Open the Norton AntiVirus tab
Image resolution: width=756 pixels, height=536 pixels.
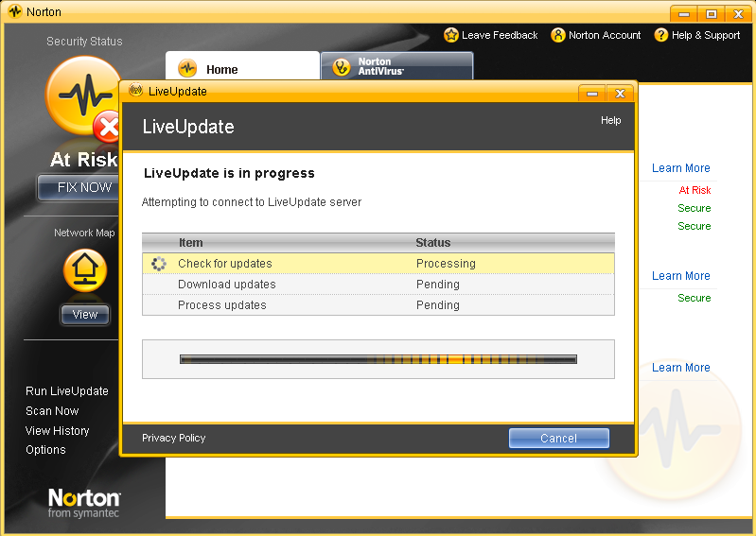pos(396,66)
